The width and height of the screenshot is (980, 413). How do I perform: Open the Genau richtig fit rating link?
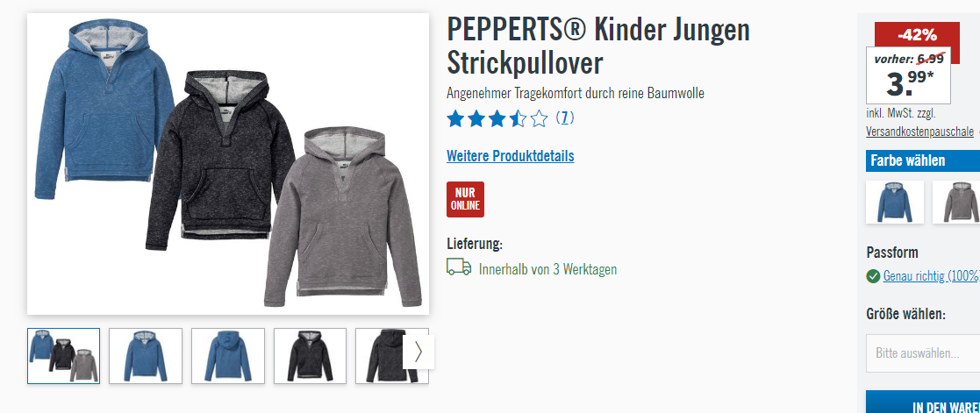click(930, 276)
